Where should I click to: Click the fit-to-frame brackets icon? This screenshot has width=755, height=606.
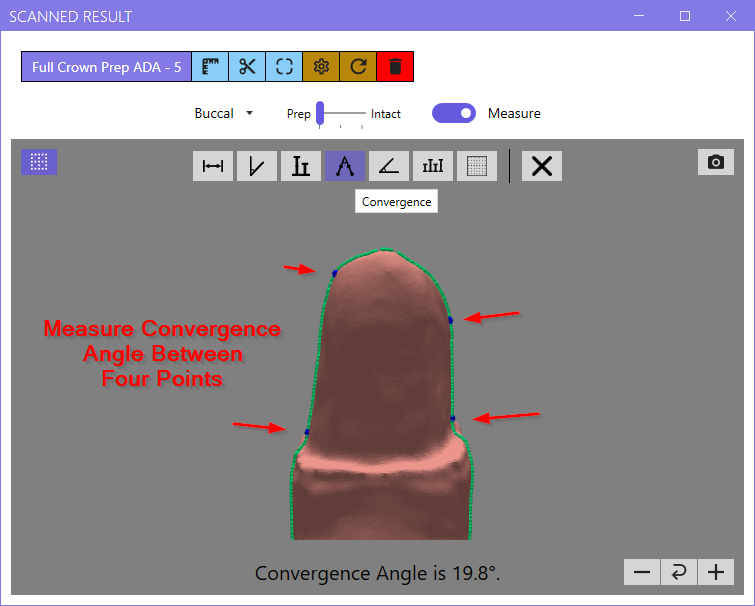(x=284, y=66)
